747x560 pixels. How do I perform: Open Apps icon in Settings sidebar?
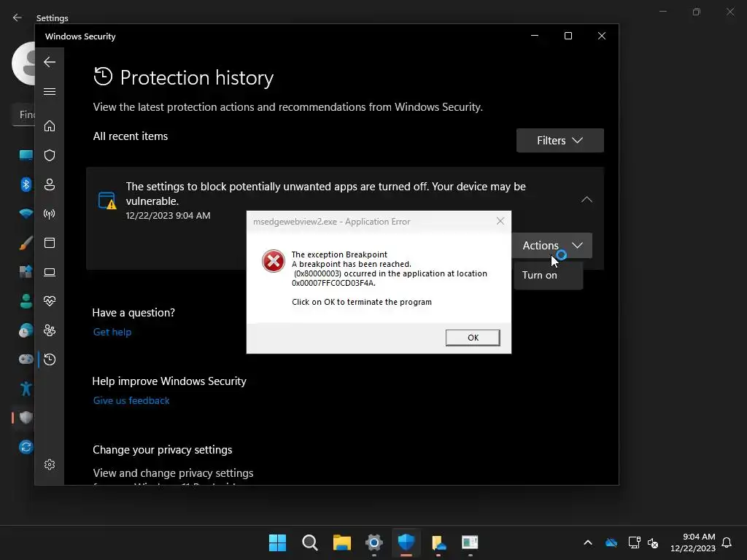point(26,271)
